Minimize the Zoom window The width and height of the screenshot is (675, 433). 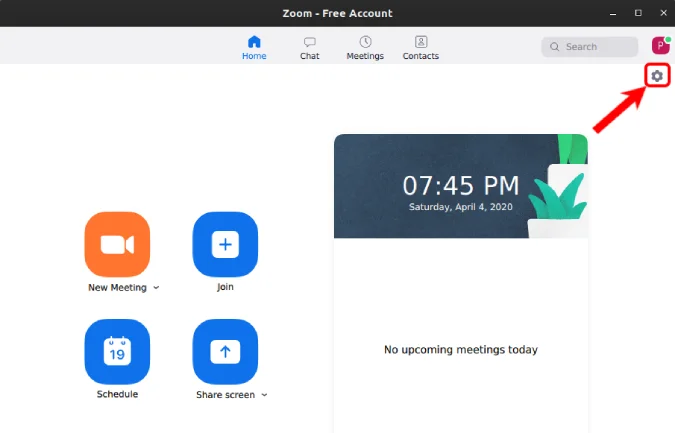coord(613,13)
